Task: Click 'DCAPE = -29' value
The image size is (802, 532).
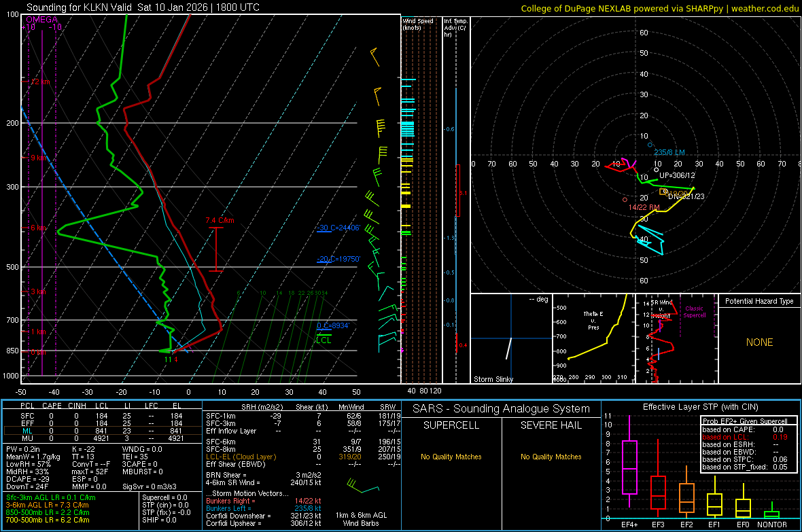Action: [x=28, y=479]
